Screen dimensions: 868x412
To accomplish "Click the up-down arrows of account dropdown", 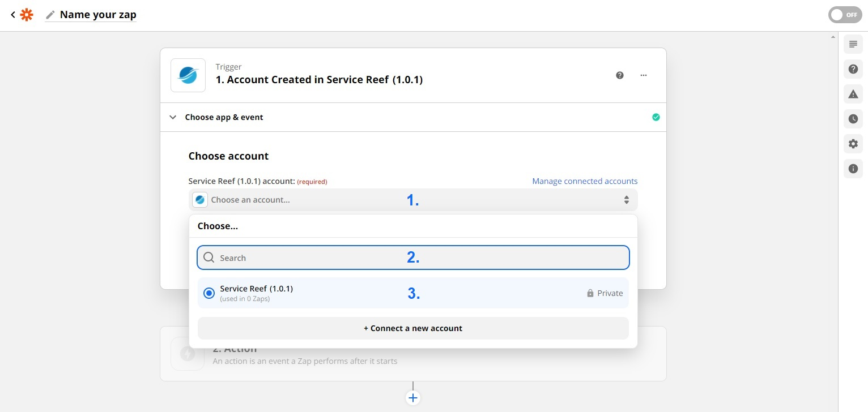I will click(627, 200).
